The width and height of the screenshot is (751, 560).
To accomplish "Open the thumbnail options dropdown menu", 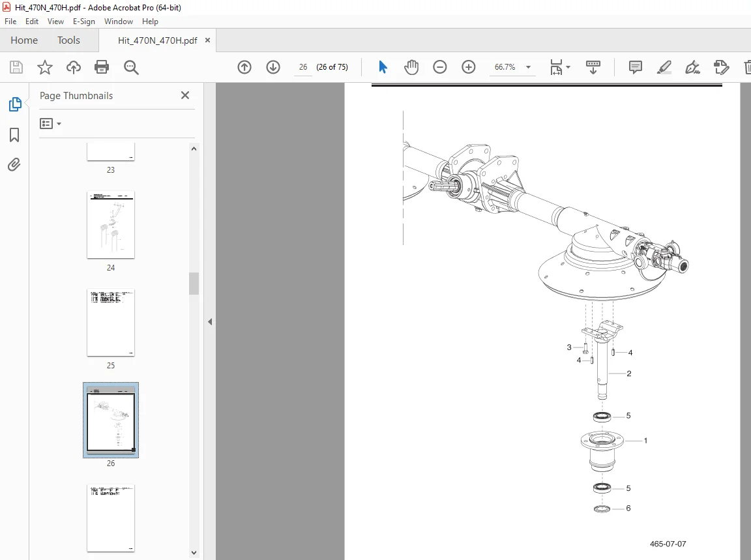I will 51,124.
